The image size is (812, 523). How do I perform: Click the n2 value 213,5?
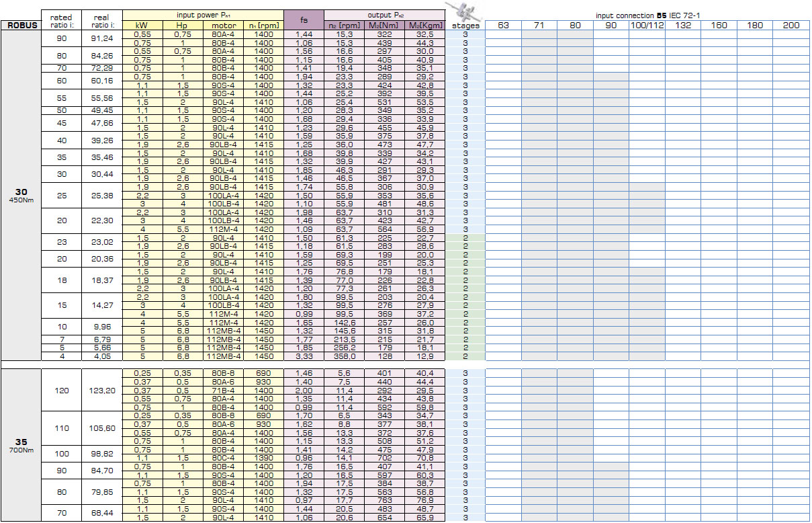click(x=345, y=339)
